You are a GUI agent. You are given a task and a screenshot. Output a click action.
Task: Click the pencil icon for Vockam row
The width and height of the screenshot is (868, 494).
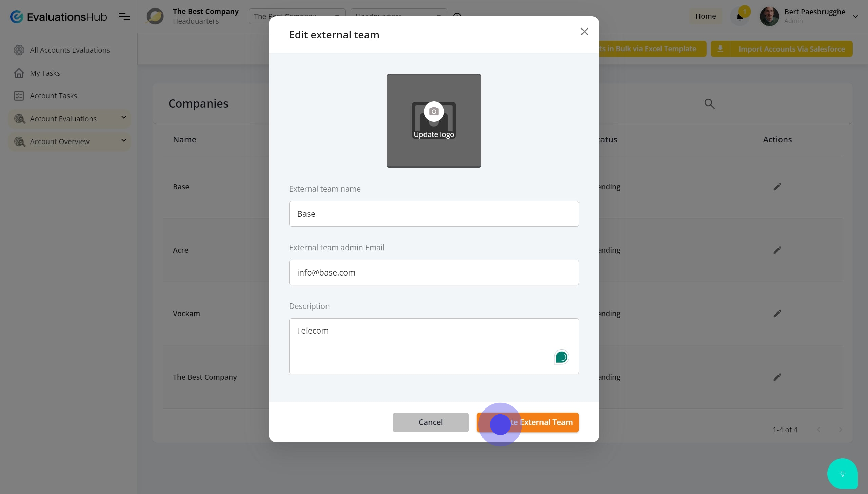[x=777, y=313]
